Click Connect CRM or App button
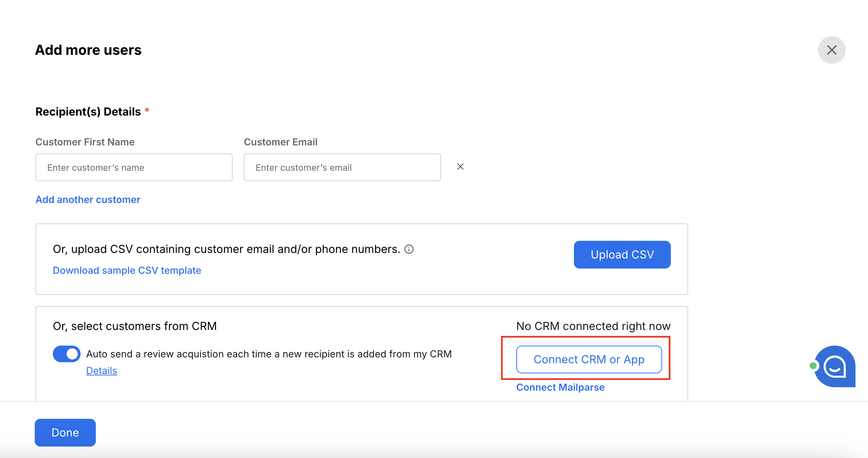This screenshot has width=868, height=458. pyautogui.click(x=589, y=359)
